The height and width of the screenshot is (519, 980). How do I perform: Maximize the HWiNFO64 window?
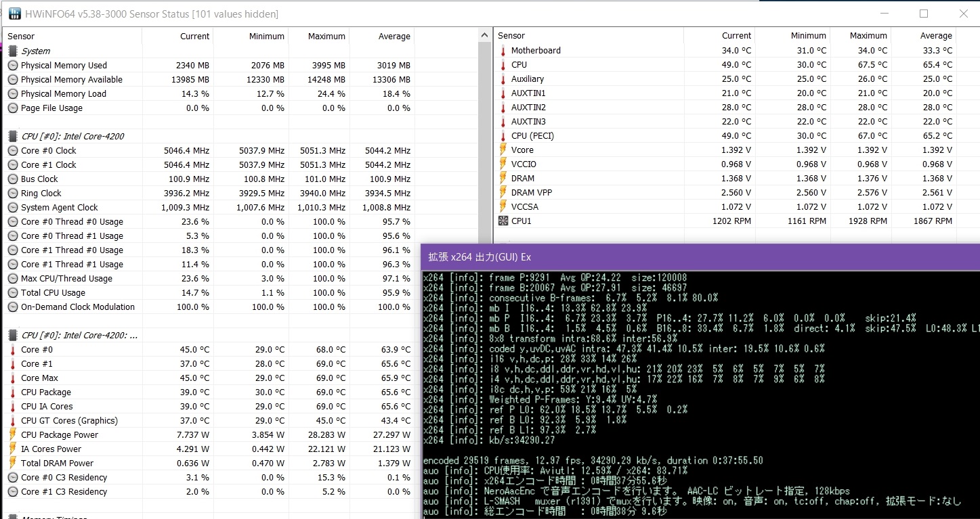(x=924, y=14)
